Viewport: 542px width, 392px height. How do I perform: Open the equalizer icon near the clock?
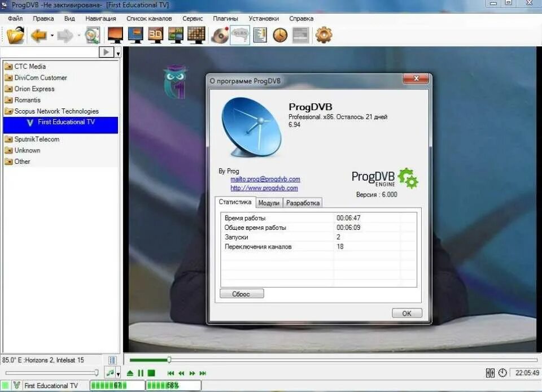490,373
